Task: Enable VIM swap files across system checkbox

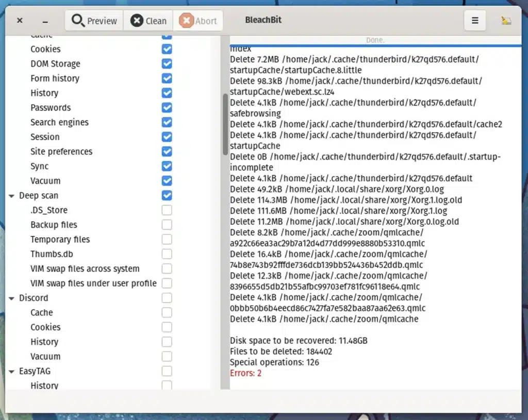Action: 167,268
